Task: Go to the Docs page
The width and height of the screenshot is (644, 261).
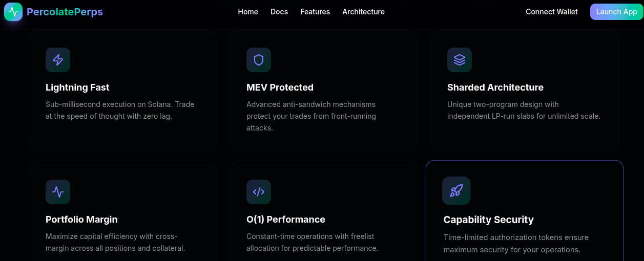Action: [x=279, y=12]
